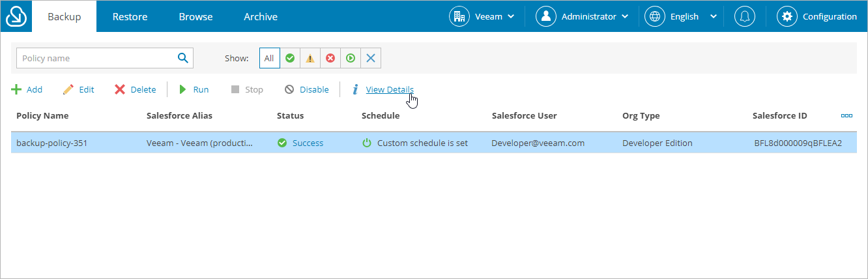Click Salesforce ID BFL8d000009qBFLEA2
Screen dimensions: 868x279
pyautogui.click(x=798, y=143)
